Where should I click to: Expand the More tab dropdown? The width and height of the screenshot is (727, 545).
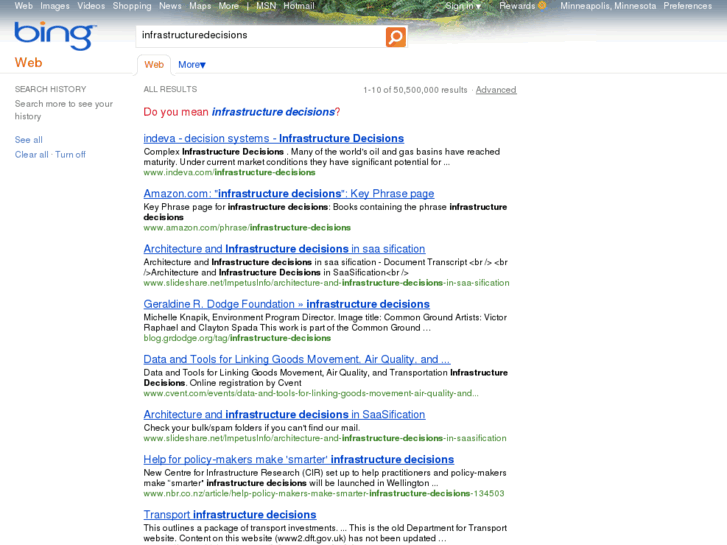[191, 64]
